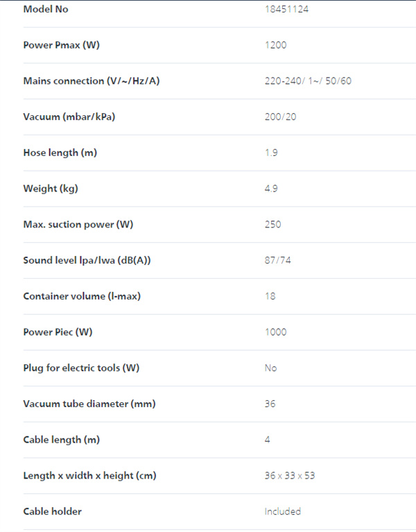This screenshot has height=532, width=416.
Task: Click the Cable length (m) label
Action: (x=62, y=440)
